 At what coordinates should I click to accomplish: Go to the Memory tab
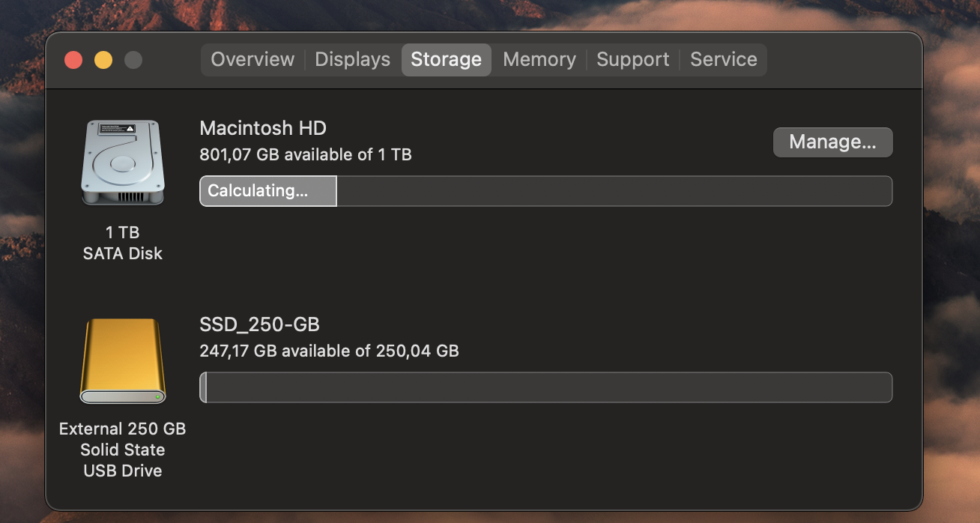point(539,60)
